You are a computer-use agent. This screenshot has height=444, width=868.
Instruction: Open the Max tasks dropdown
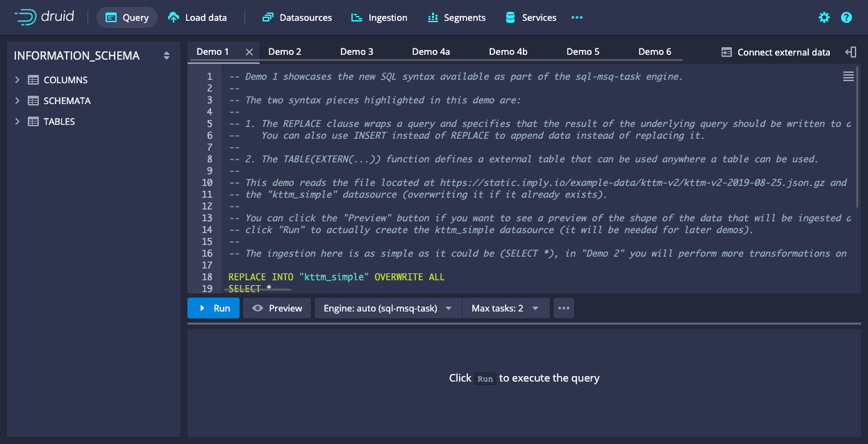coord(506,308)
